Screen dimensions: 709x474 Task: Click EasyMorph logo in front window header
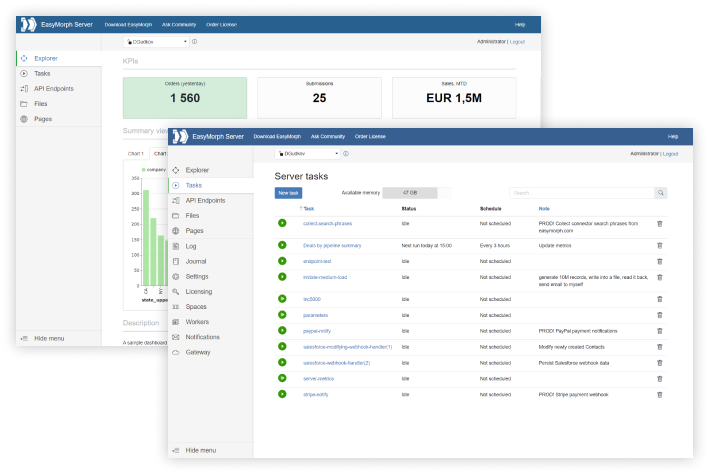(180, 136)
